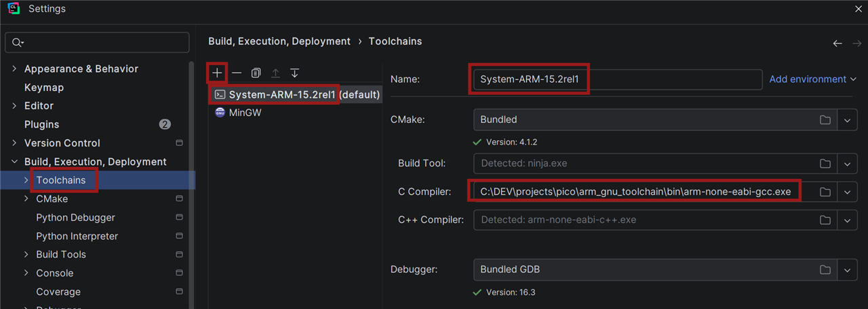The image size is (868, 309).
Task: Copy the selected toolchain
Action: tap(256, 73)
